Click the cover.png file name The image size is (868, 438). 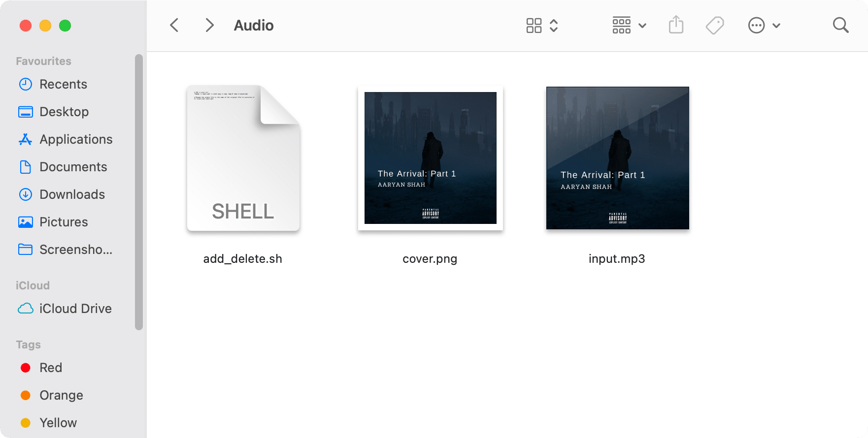(430, 259)
